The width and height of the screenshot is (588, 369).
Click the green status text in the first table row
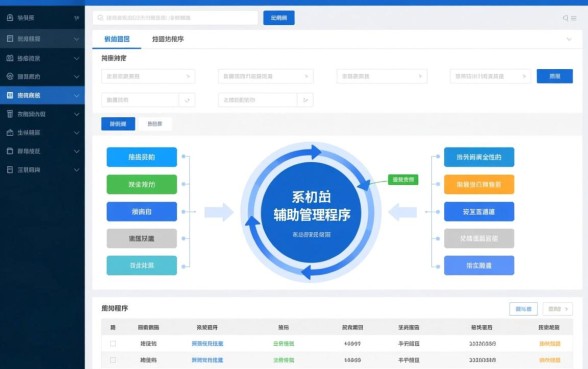click(x=284, y=344)
